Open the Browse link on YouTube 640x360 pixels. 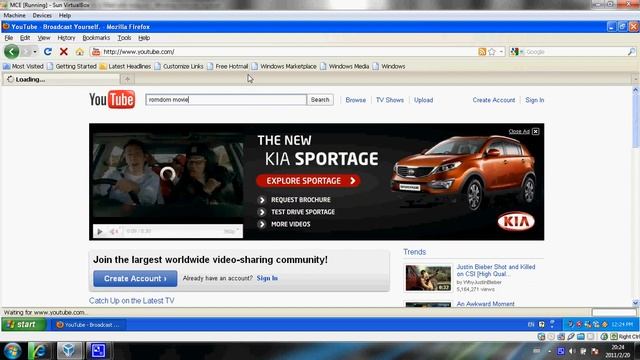tap(356, 100)
